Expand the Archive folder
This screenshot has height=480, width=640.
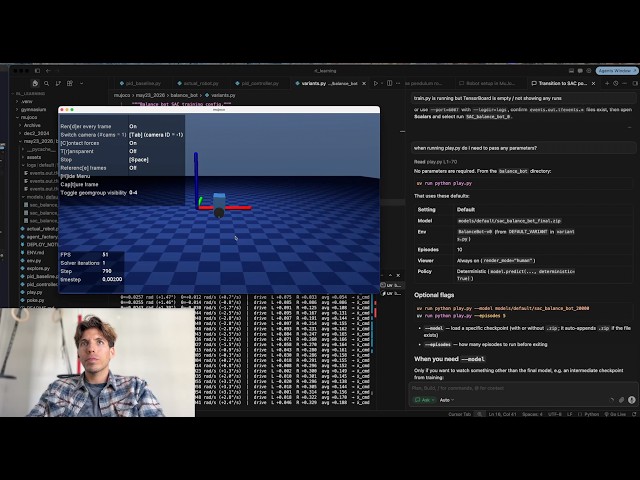pos(32,125)
